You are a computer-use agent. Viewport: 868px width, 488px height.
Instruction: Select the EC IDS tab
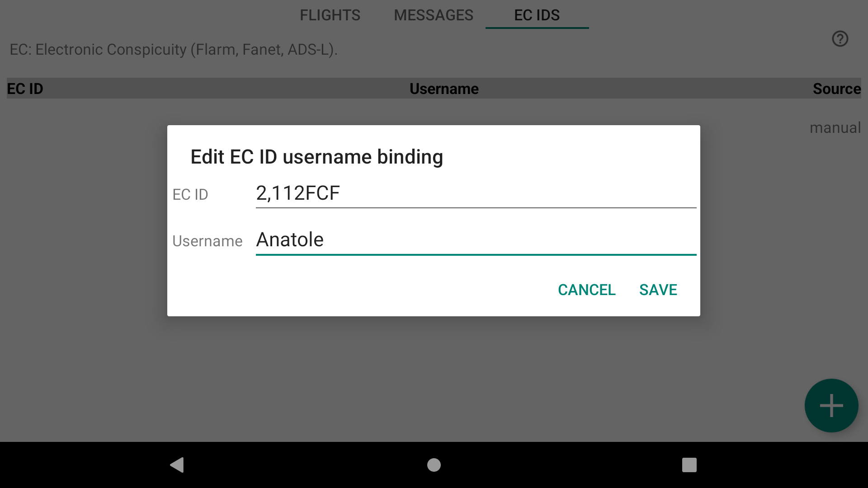(537, 15)
